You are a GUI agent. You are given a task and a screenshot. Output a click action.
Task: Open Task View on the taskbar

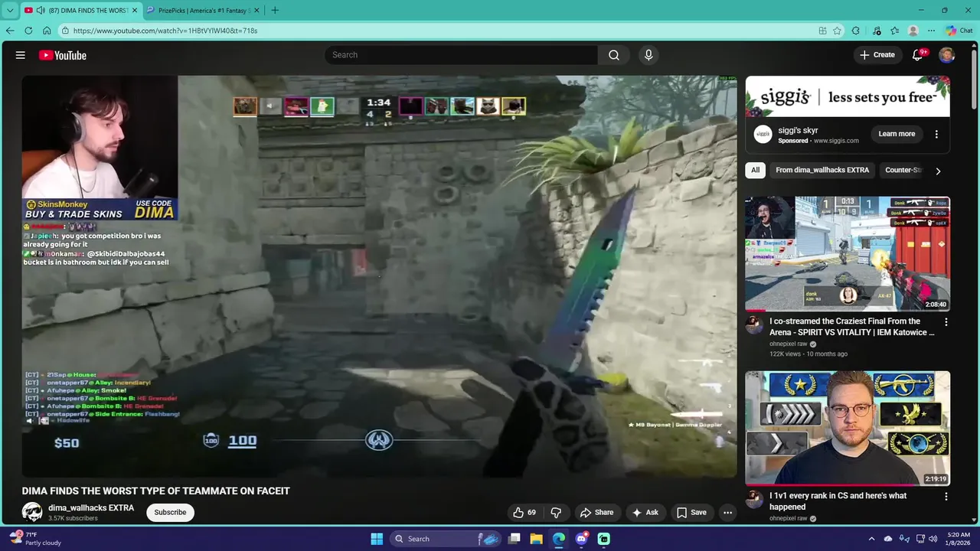tap(514, 539)
